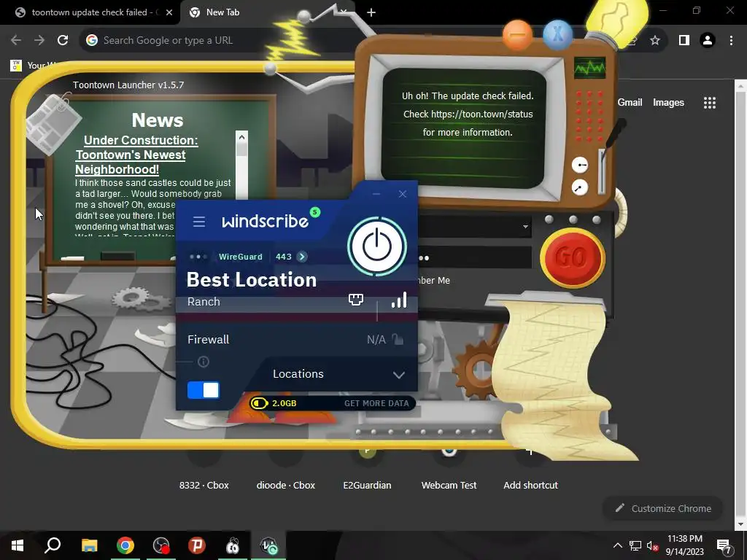This screenshot has width=747, height=560.
Task: Open the Gmail link
Action: 630,102
